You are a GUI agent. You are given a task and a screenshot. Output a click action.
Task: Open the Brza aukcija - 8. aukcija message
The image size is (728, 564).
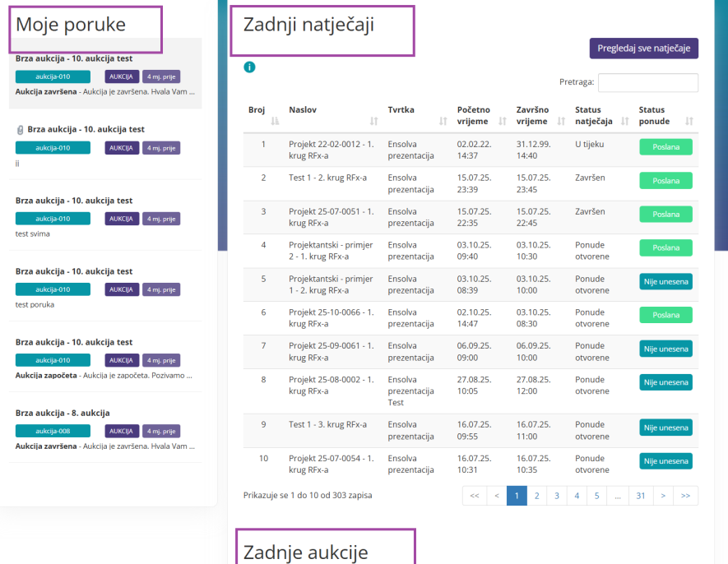63,413
